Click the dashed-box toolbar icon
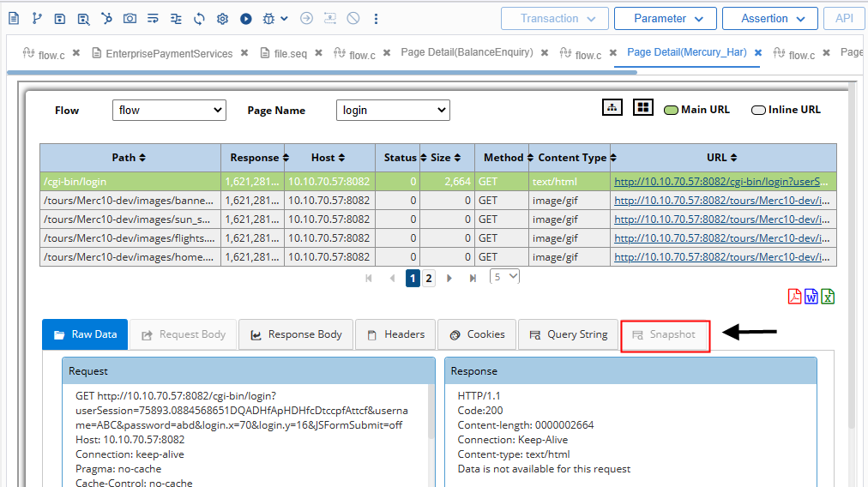This screenshot has width=868, height=487. pos(330,18)
